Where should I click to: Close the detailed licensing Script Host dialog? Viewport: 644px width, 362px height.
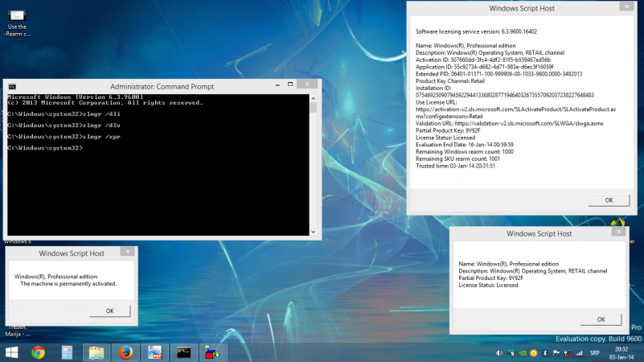click(627, 6)
